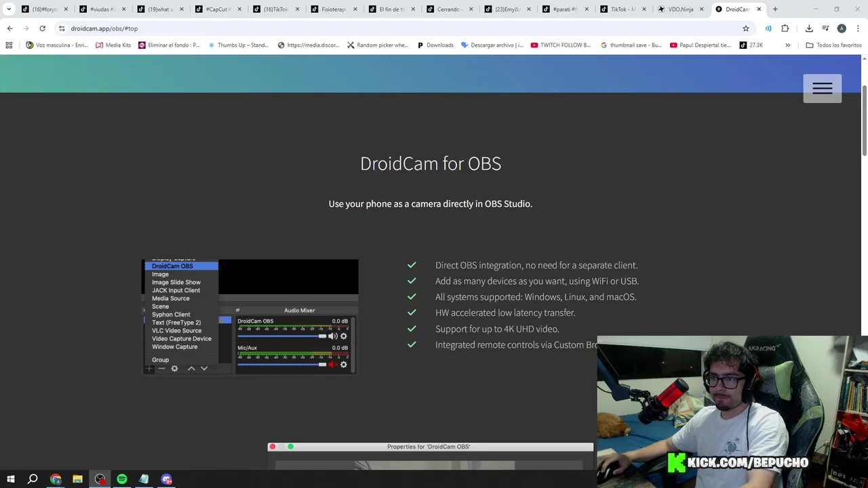Image resolution: width=868 pixels, height=488 pixels.
Task: Switch to Chrome in the taskbar
Action: [56, 479]
